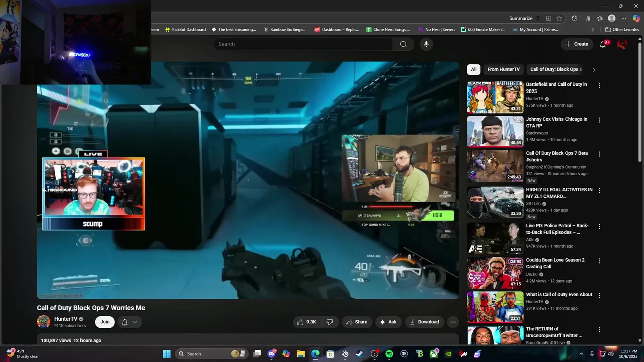The width and height of the screenshot is (644, 362).
Task: Click Summarize in the address bar
Action: pyautogui.click(x=521, y=18)
